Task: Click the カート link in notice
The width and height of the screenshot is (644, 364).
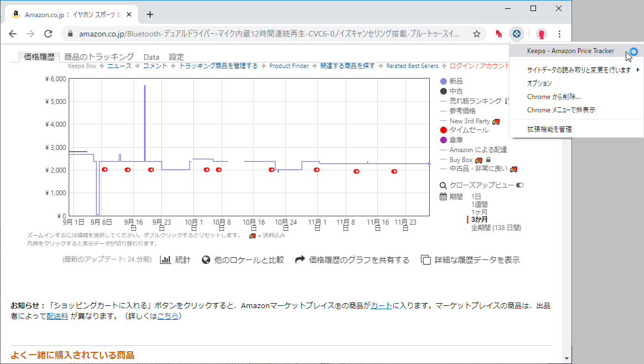Action: click(x=382, y=306)
